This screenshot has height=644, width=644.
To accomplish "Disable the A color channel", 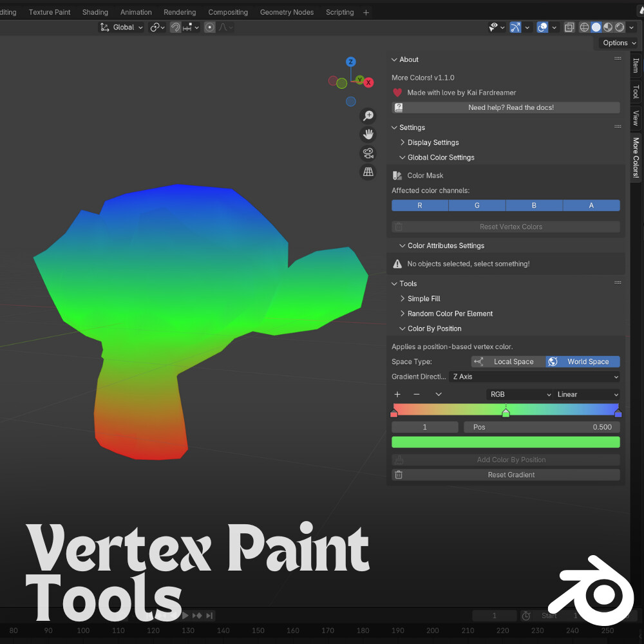I will click(591, 205).
